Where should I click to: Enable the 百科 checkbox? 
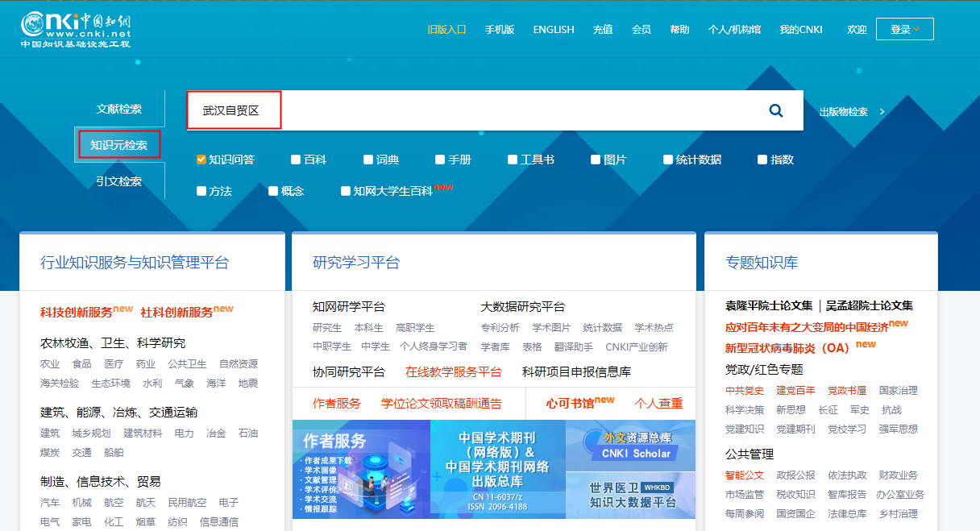[297, 160]
